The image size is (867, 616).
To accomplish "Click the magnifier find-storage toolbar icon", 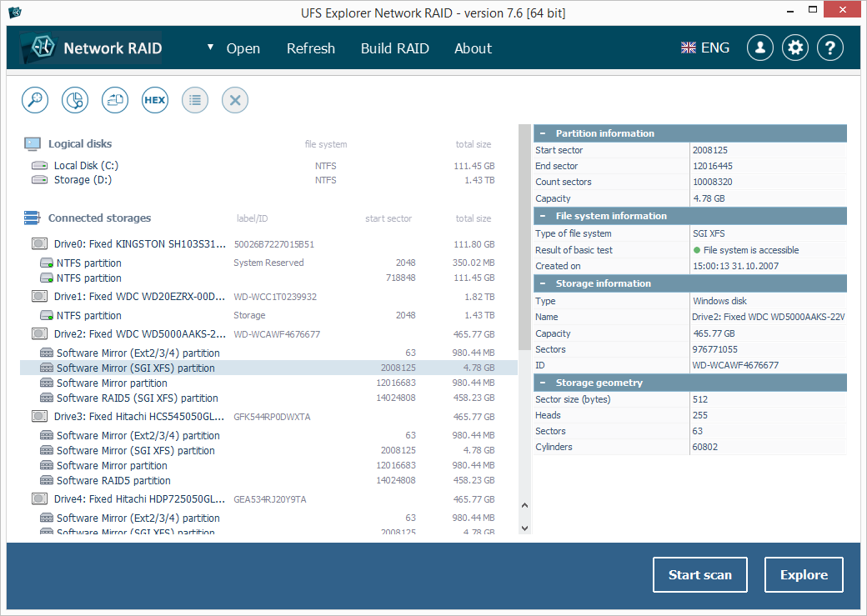I will [35, 100].
